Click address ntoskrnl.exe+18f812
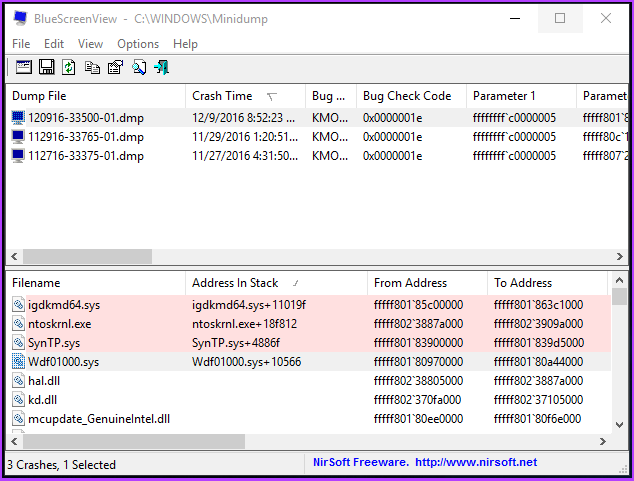634x481 pixels. (x=245, y=323)
